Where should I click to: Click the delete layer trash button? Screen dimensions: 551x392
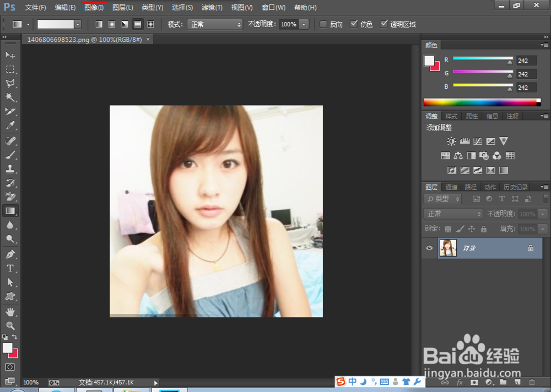tap(532, 382)
